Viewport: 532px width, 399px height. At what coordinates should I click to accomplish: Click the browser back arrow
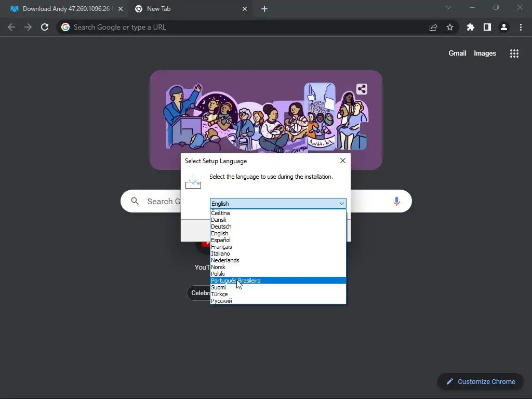[11, 27]
